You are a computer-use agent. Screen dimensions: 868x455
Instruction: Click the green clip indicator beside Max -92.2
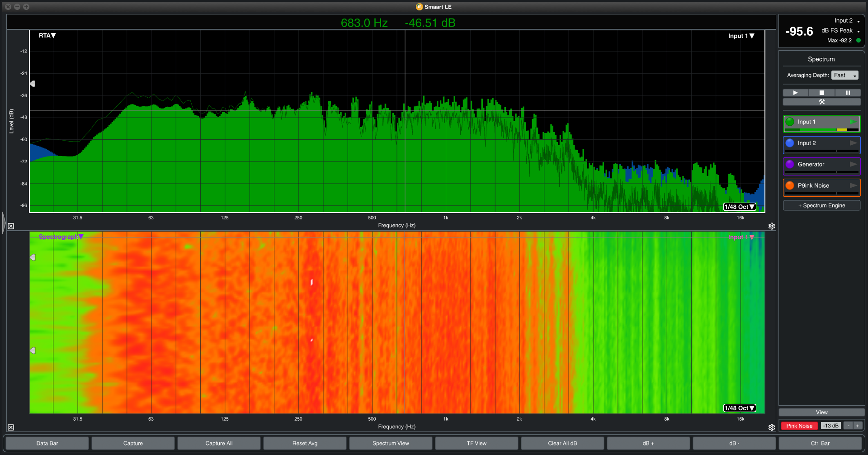coord(858,40)
